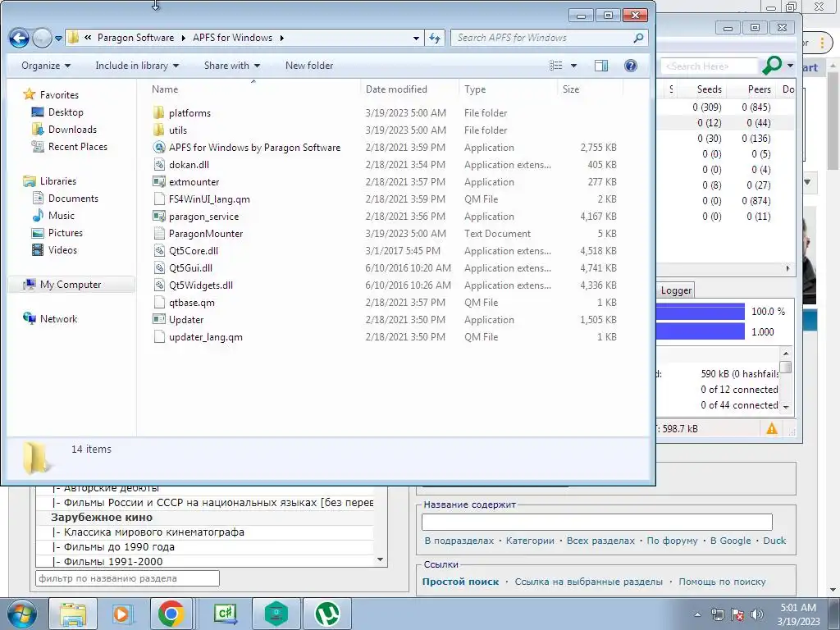Sort by Type column header

(x=507, y=89)
